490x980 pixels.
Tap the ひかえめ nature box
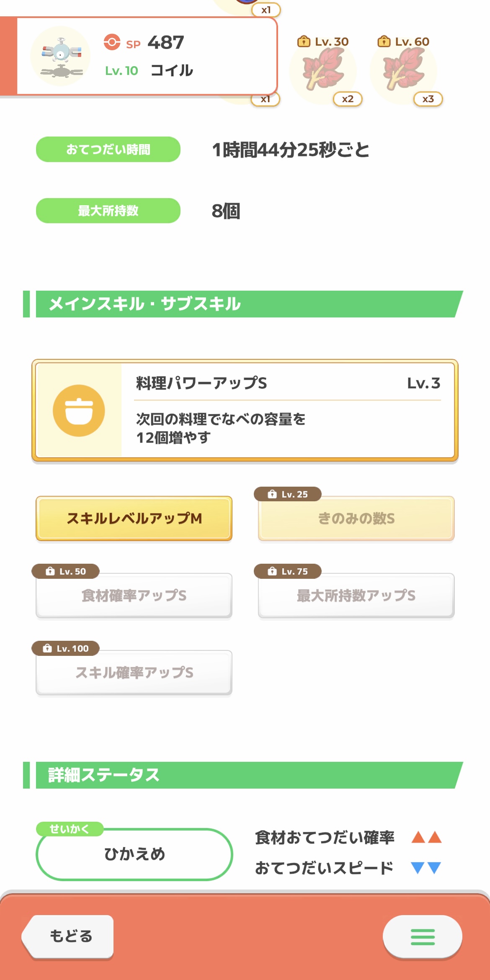click(x=134, y=854)
